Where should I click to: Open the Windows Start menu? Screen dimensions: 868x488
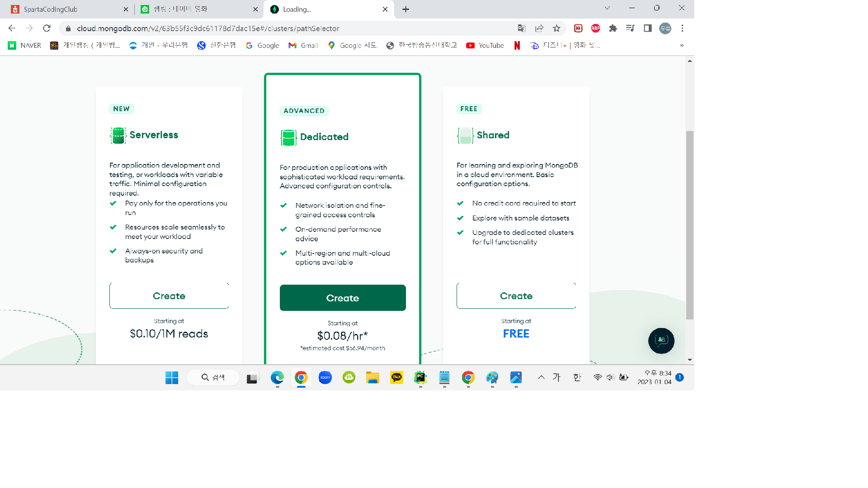coord(172,378)
